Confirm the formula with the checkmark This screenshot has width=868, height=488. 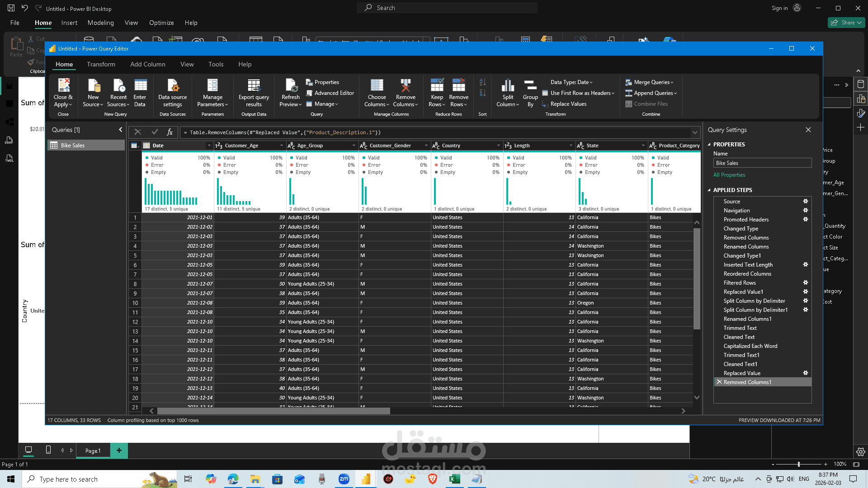155,132
